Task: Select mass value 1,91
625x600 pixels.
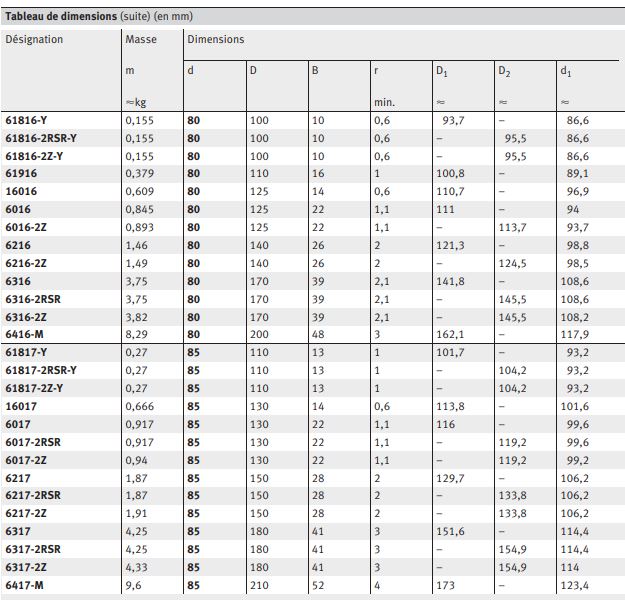Action: [136, 513]
